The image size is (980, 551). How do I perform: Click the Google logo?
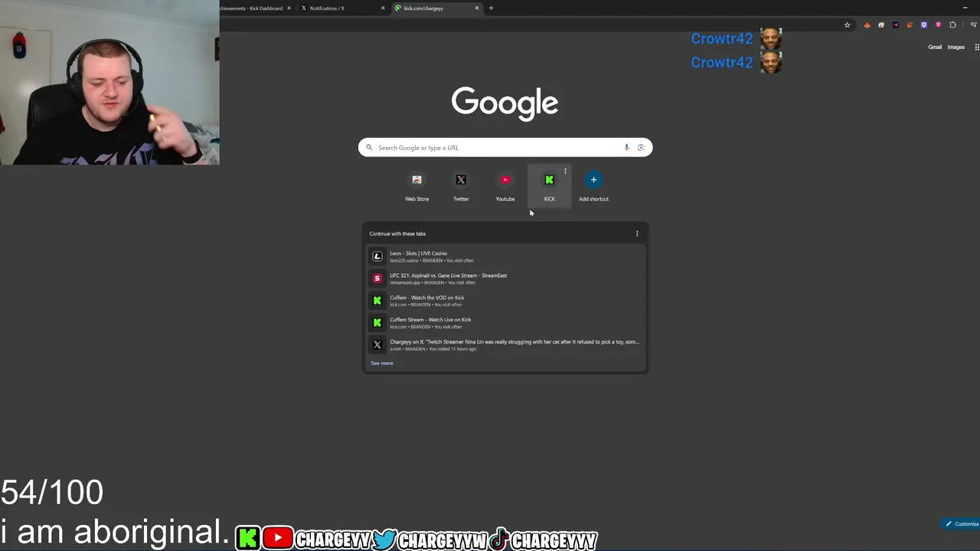(505, 103)
